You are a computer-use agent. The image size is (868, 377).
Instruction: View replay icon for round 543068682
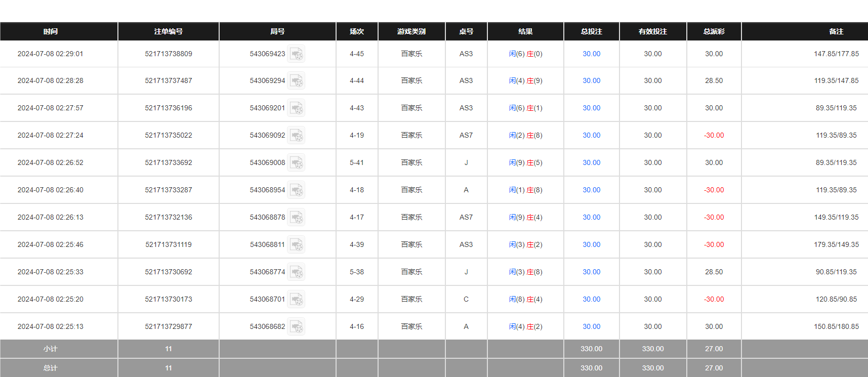coord(296,327)
